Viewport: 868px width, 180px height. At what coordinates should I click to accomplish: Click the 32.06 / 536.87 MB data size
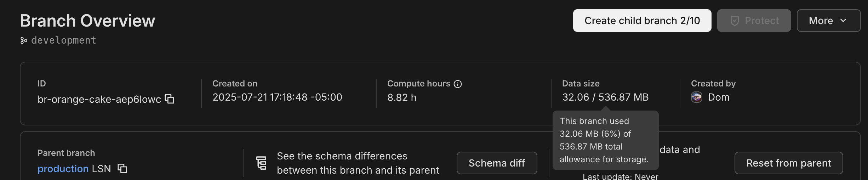pyautogui.click(x=605, y=97)
